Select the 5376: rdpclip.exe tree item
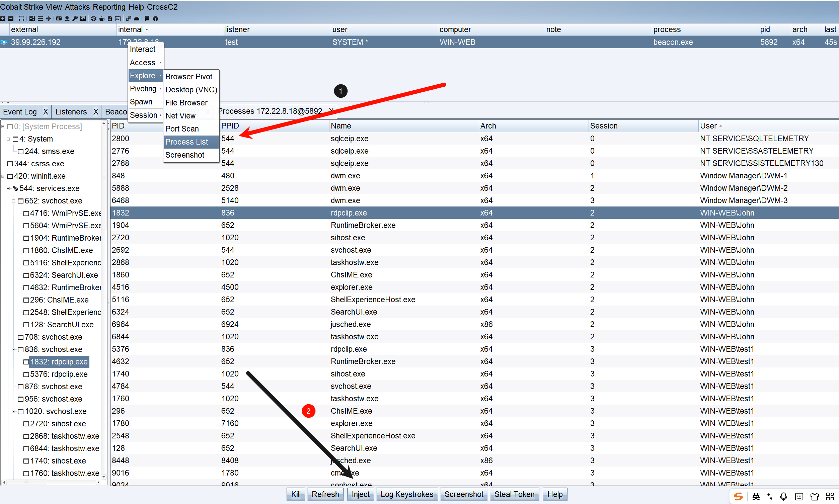Screen dimensions: 839x504 tap(59, 374)
